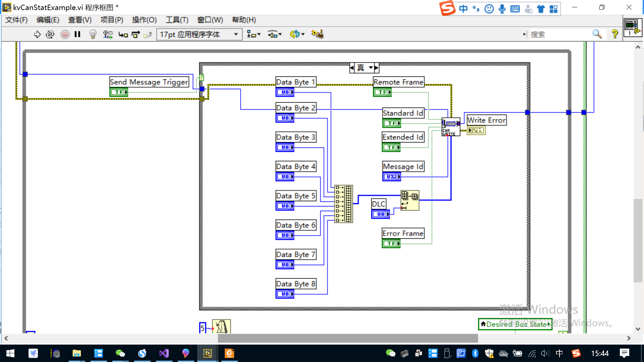Click Desired Bus State local variable
This screenshot has height=362, width=644.
click(x=515, y=324)
